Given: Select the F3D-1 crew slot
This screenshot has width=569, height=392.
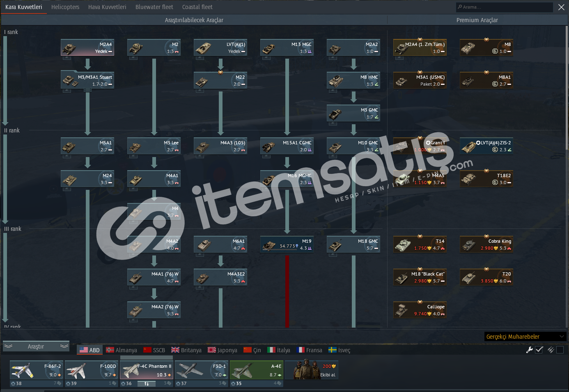Looking at the screenshot, I should pyautogui.click(x=202, y=370).
